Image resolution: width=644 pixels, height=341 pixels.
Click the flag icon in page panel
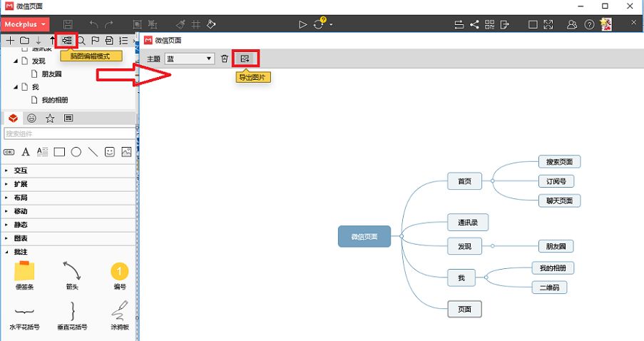point(96,40)
